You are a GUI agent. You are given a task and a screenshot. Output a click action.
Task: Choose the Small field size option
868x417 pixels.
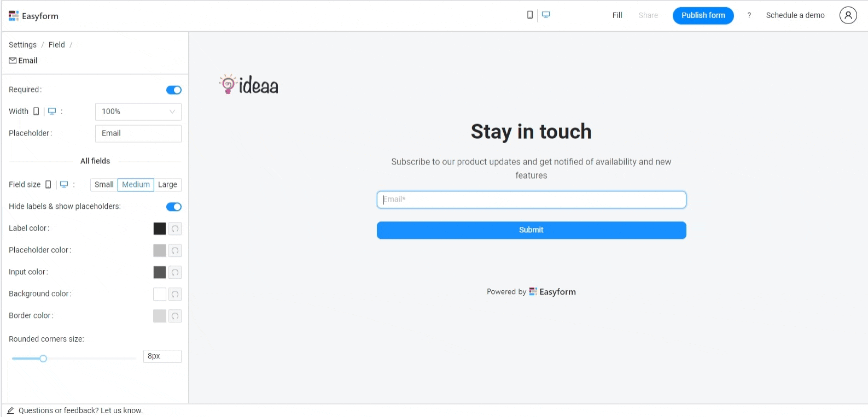click(x=104, y=185)
